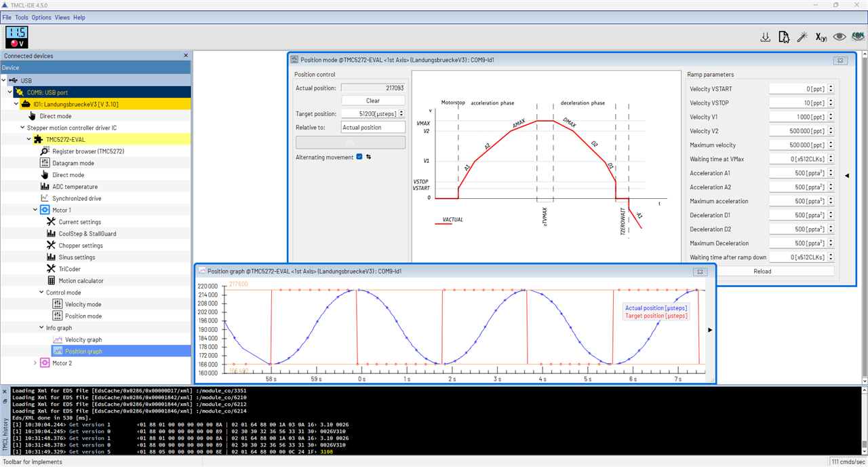
Task: Click the TMCL history log scrollbar
Action: tap(863, 421)
